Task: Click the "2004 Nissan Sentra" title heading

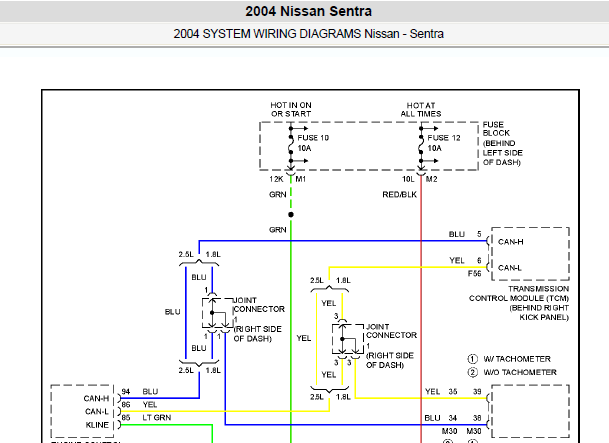Action: coord(308,11)
